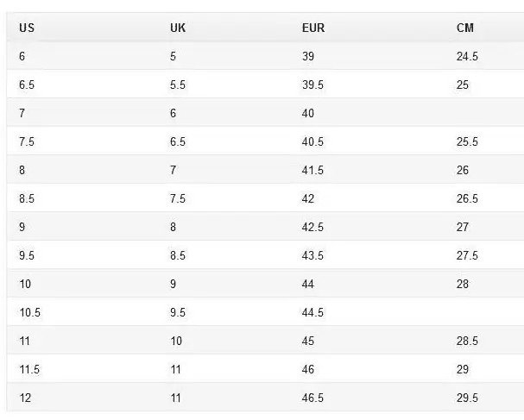This screenshot has height=420, width=524.
Task: Click the 25.5 CM cell
Action: (x=467, y=141)
